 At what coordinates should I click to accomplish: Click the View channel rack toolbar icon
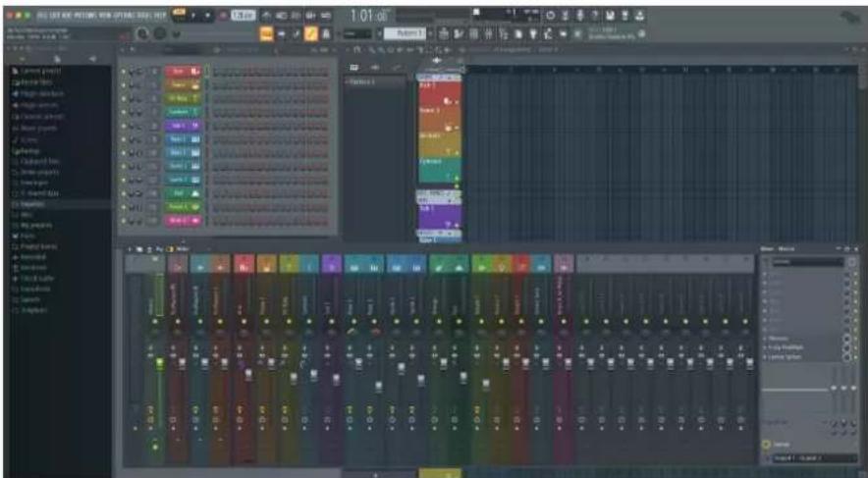point(474,33)
